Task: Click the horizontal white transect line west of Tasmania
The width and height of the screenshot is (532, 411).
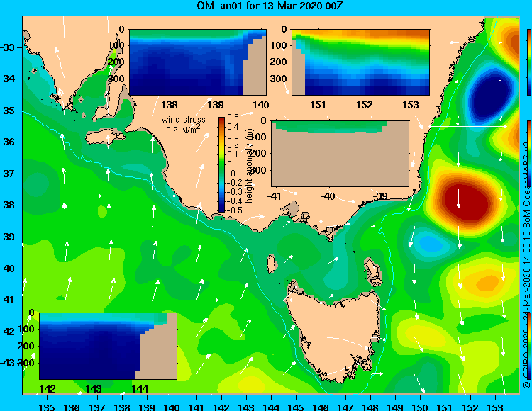Action: [x=253, y=300]
